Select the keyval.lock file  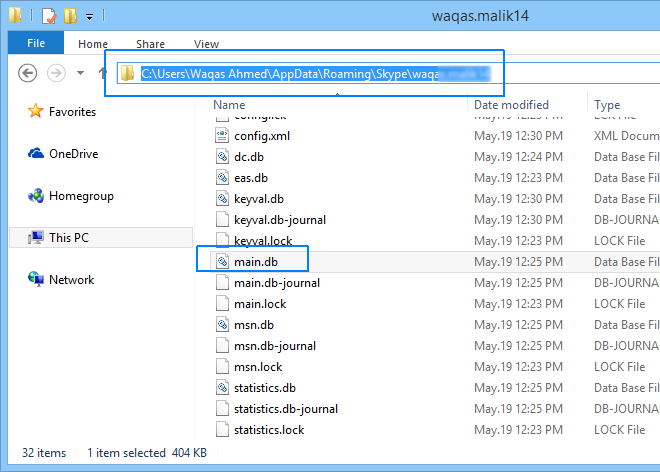tap(263, 241)
